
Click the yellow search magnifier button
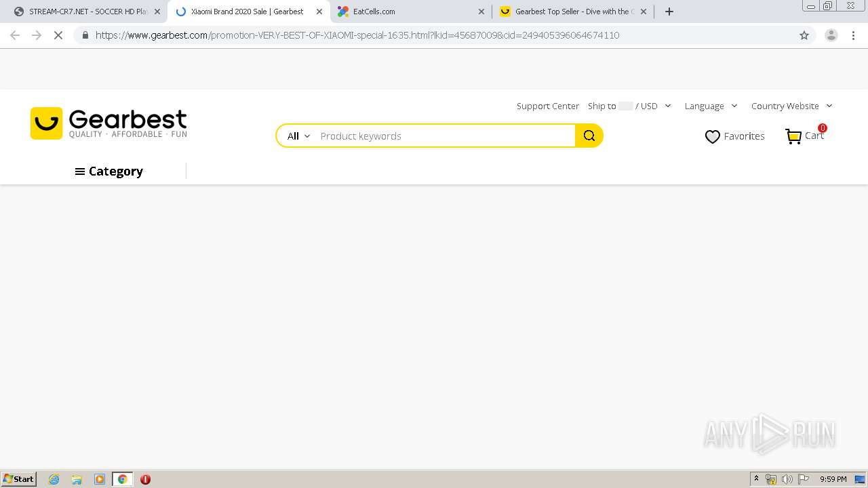(x=589, y=136)
